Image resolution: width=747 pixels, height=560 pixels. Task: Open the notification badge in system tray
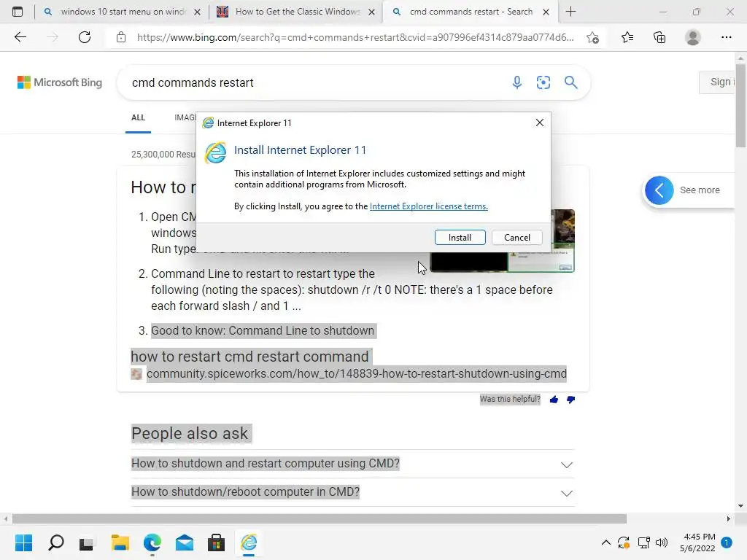[726, 542]
